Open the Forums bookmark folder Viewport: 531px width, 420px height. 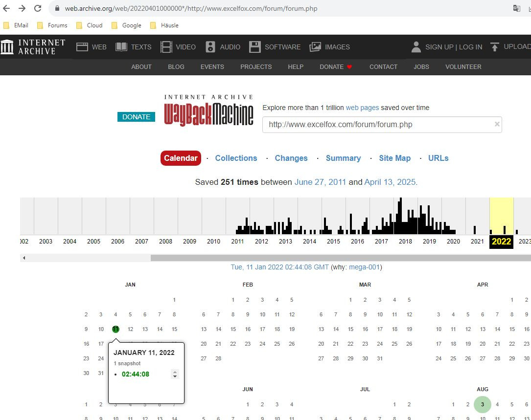pyautogui.click(x=52, y=25)
